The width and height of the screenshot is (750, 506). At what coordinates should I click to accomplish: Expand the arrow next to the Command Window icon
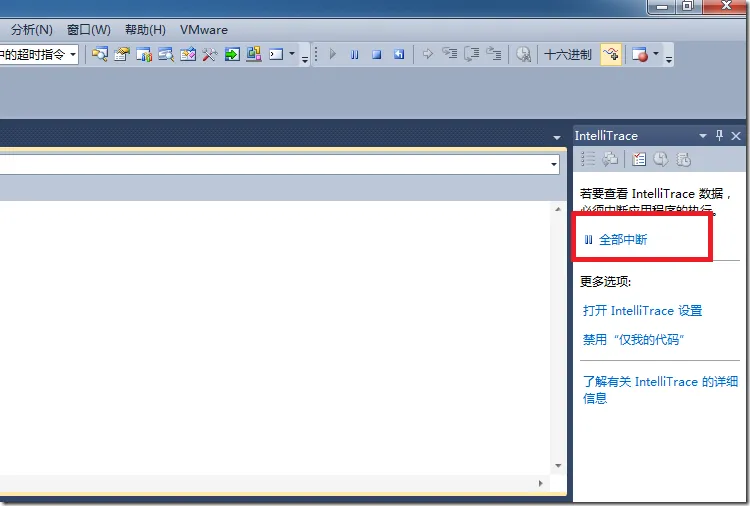tap(292, 54)
